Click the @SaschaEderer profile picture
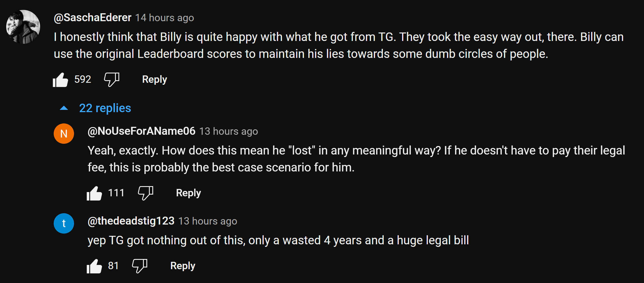 point(23,27)
